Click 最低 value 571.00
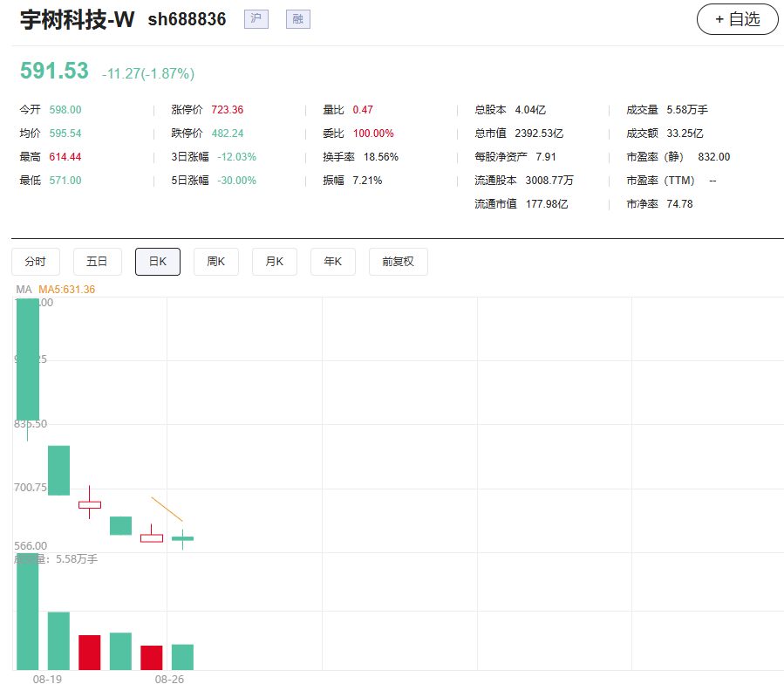 [x=65, y=180]
